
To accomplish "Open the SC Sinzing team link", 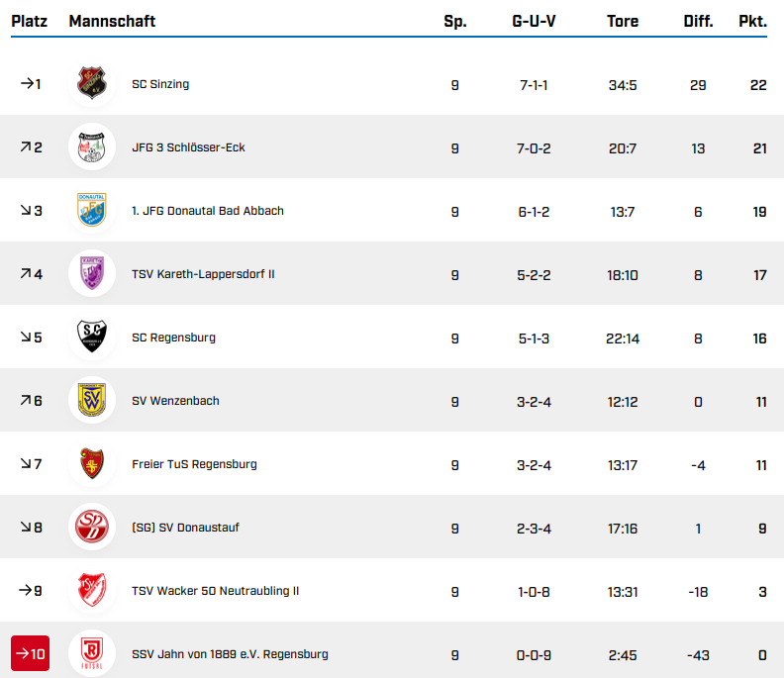I will [160, 84].
